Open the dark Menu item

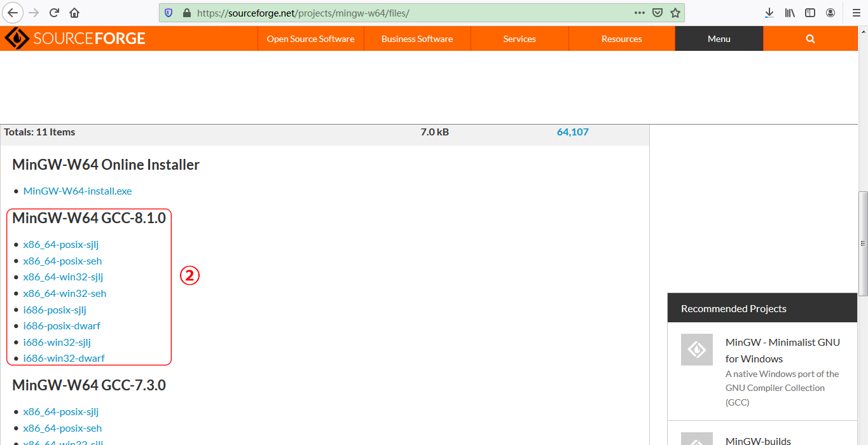click(x=719, y=39)
